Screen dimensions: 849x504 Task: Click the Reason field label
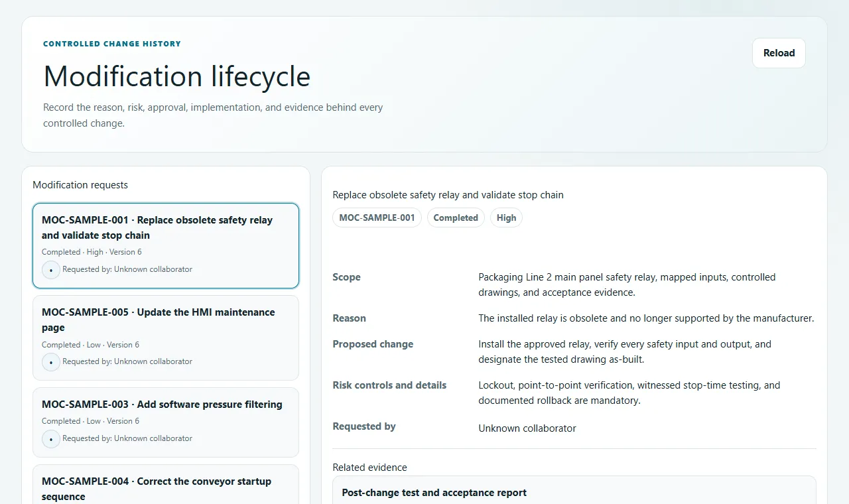click(x=349, y=318)
